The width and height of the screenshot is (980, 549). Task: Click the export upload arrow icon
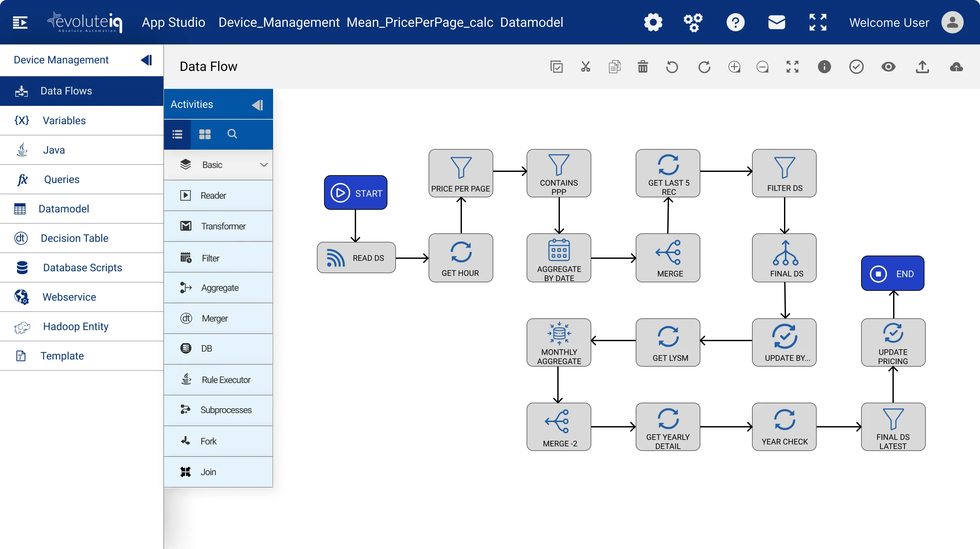point(922,67)
